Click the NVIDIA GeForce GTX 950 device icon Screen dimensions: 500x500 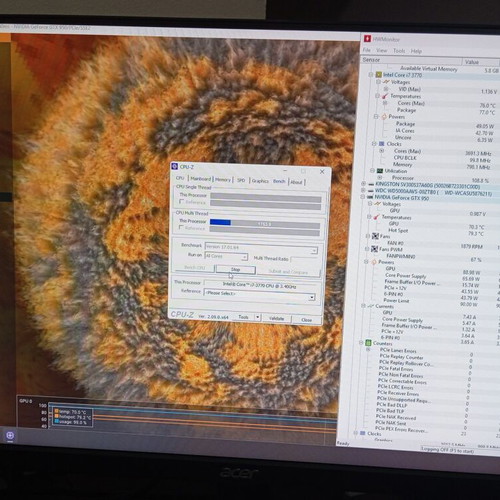click(x=370, y=197)
